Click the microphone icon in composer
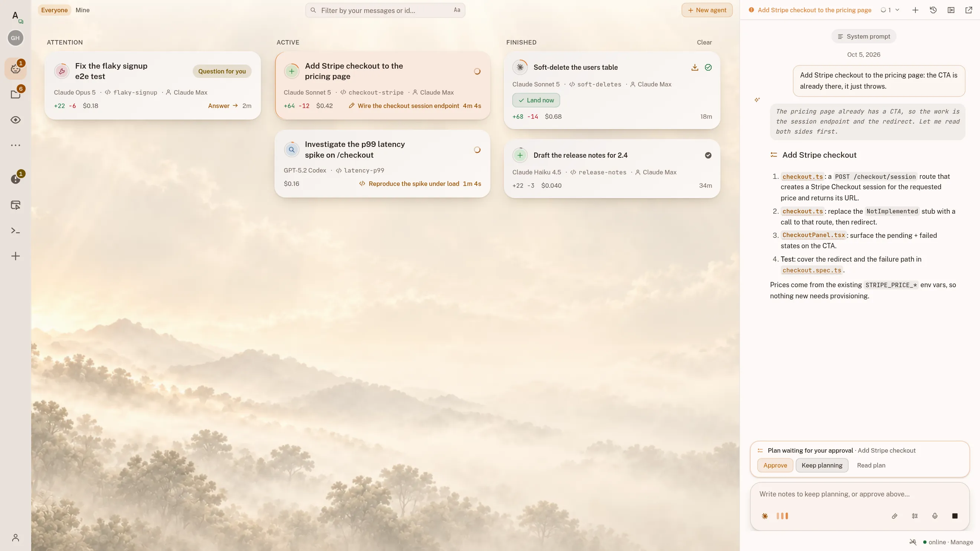 click(x=935, y=516)
